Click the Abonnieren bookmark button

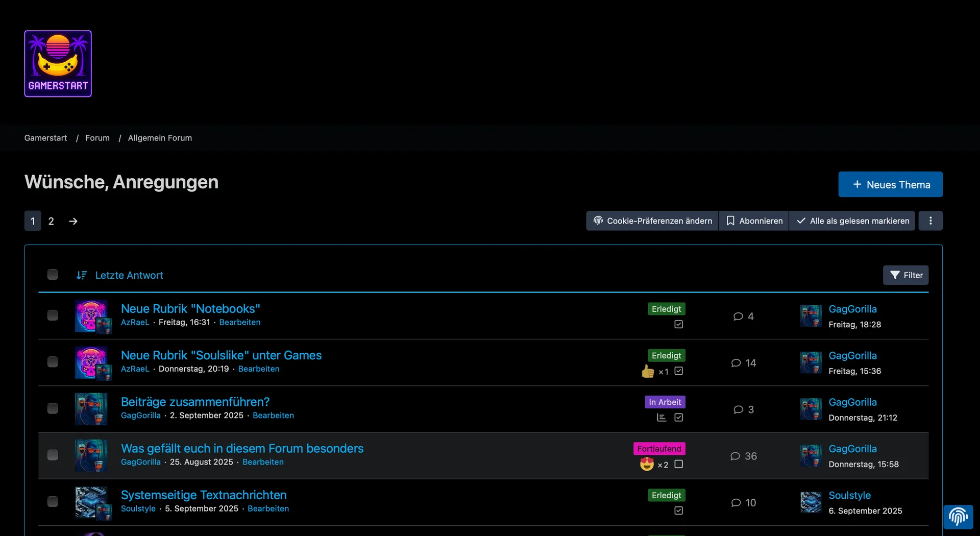[753, 221]
